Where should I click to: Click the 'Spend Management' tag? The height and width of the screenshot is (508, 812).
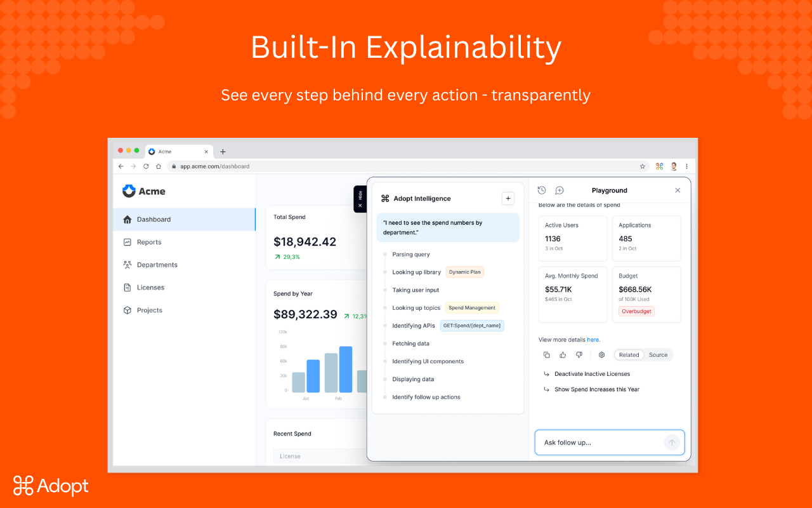(472, 308)
